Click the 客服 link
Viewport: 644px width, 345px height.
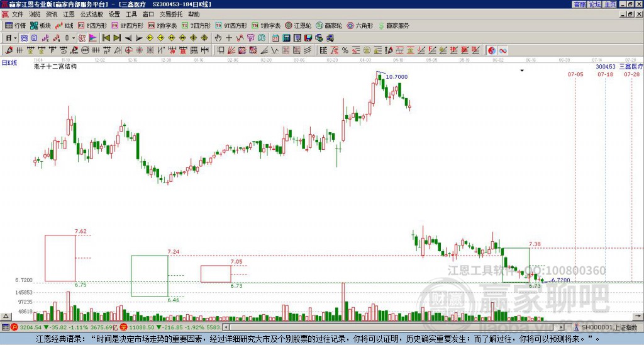click(x=579, y=4)
